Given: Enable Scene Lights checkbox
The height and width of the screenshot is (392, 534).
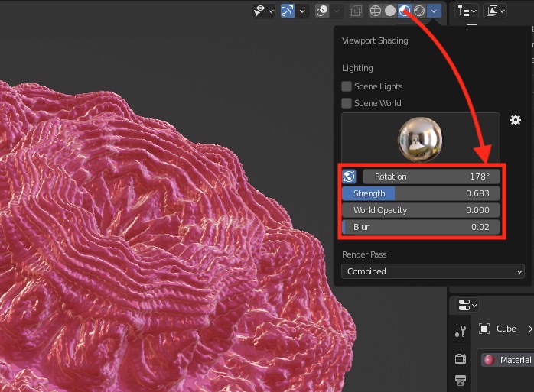Looking at the screenshot, I should [x=347, y=86].
